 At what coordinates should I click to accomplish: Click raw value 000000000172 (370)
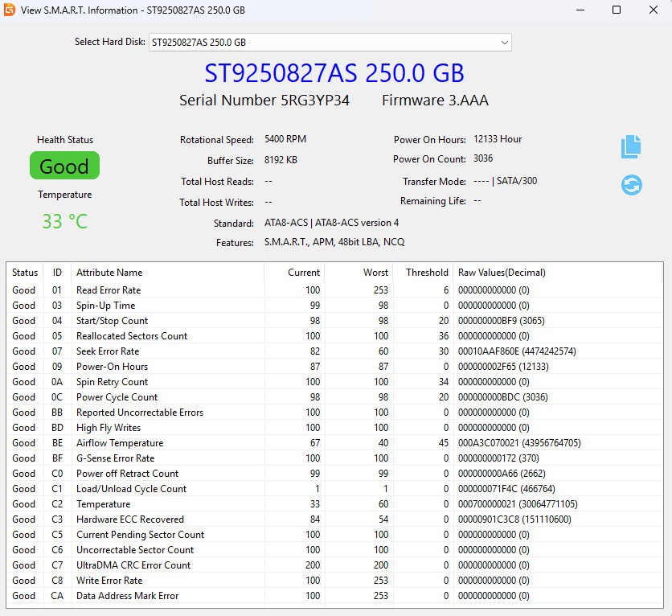click(x=498, y=458)
